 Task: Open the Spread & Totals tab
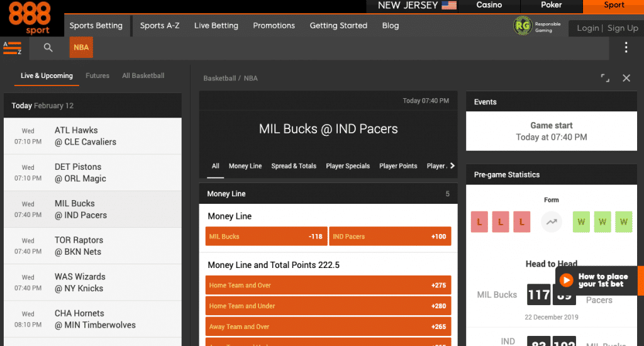pyautogui.click(x=294, y=166)
